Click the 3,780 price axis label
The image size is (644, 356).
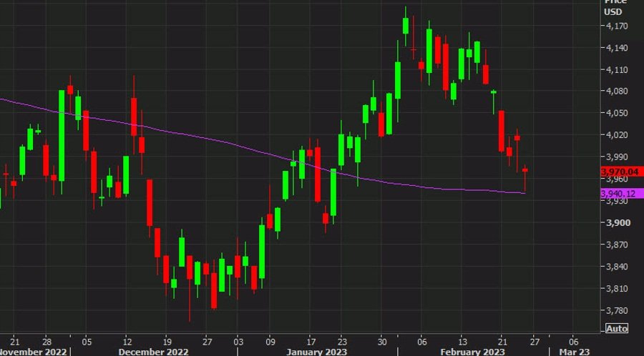click(x=615, y=311)
